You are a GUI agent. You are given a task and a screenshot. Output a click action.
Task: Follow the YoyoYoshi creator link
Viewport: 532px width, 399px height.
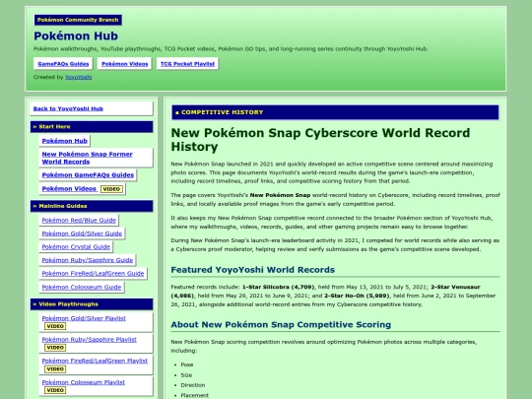79,77
